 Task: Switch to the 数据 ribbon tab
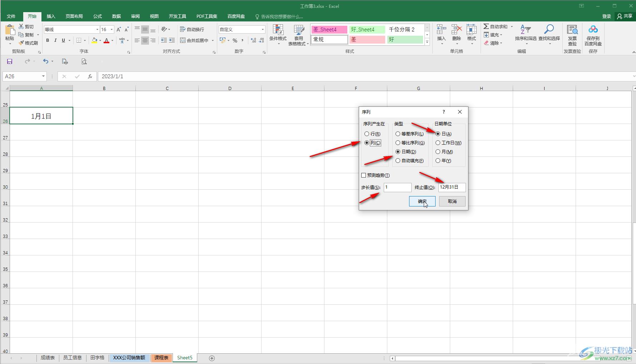pyautogui.click(x=116, y=16)
